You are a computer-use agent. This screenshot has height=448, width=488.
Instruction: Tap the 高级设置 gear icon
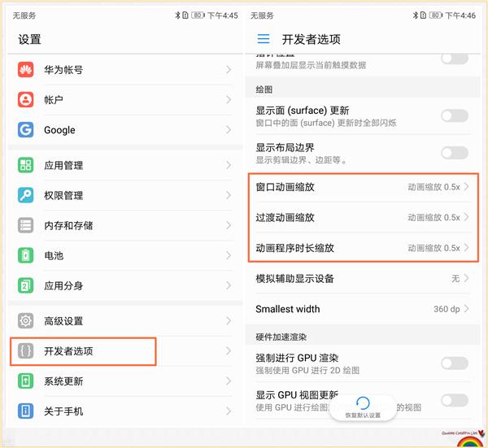25,321
